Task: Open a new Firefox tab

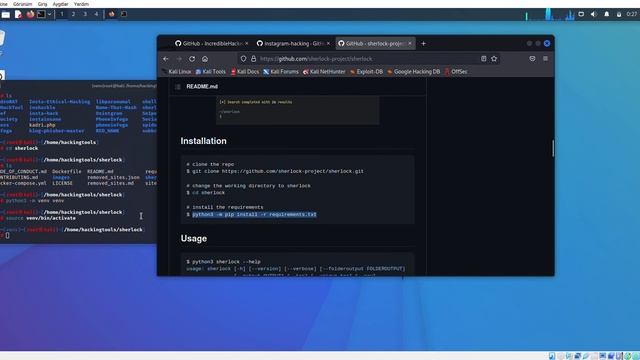Action: [423, 43]
